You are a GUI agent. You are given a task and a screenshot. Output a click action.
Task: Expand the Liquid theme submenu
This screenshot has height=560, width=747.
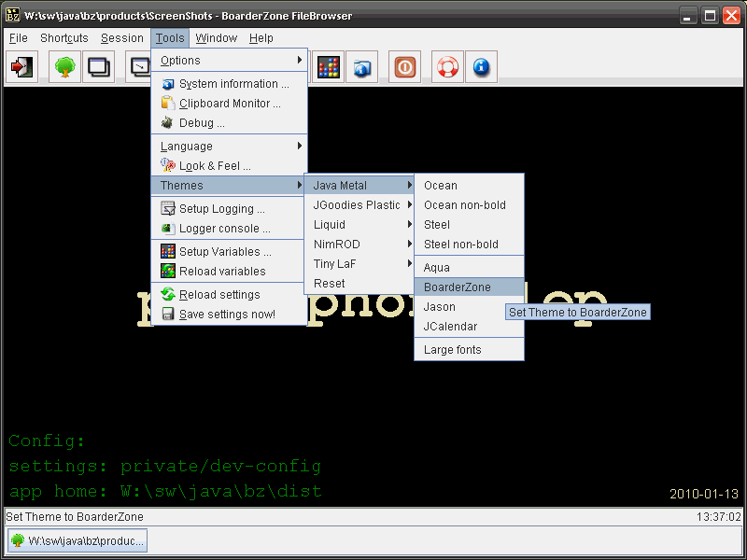click(359, 224)
